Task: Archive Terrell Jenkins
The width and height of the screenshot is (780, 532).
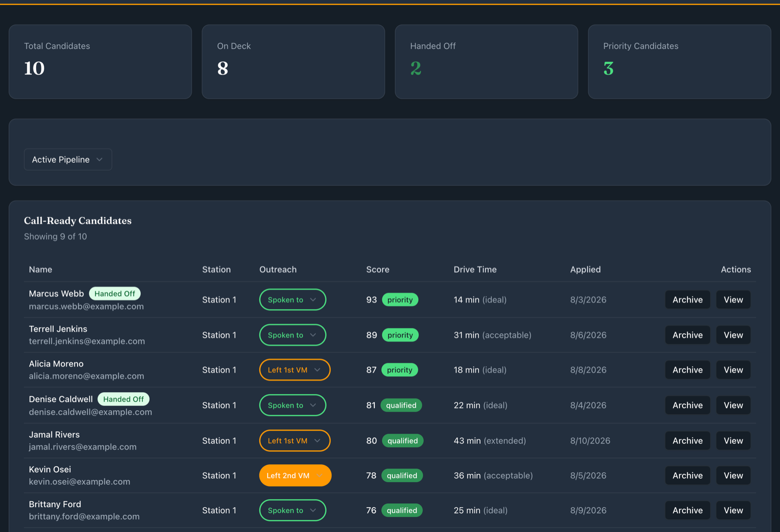Action: click(687, 335)
